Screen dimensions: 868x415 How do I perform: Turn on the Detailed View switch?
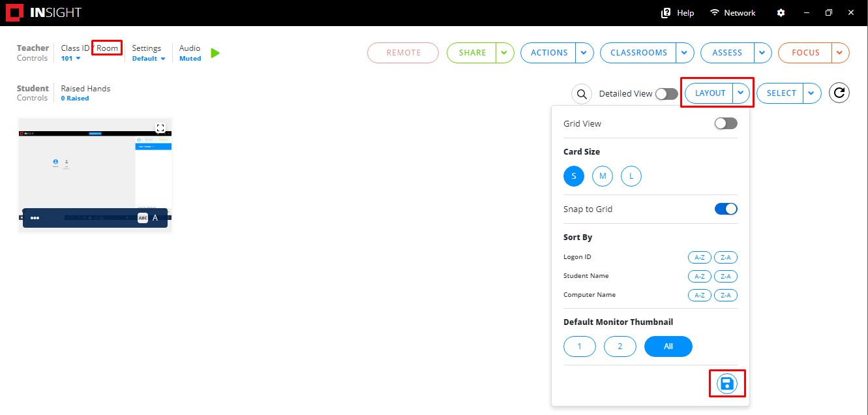point(666,94)
